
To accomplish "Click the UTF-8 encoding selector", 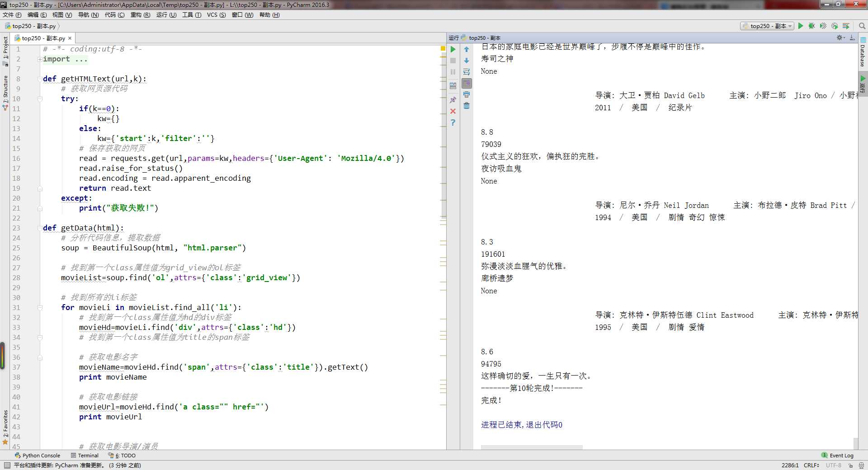I will tap(834, 465).
